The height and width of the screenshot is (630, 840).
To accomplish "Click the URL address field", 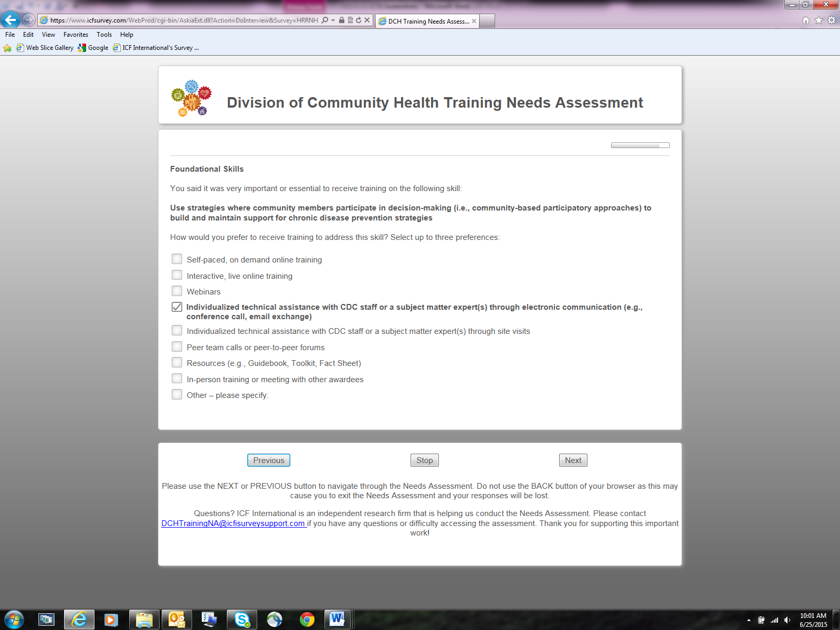I will (x=184, y=20).
